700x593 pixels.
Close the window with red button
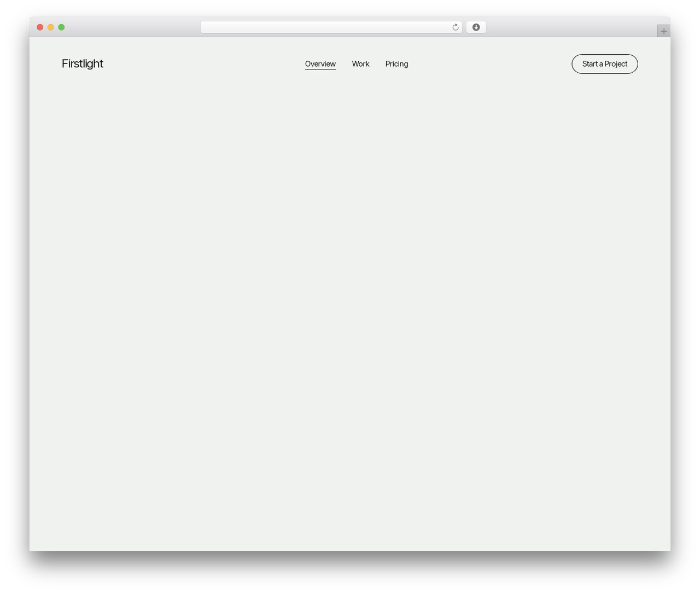point(40,27)
